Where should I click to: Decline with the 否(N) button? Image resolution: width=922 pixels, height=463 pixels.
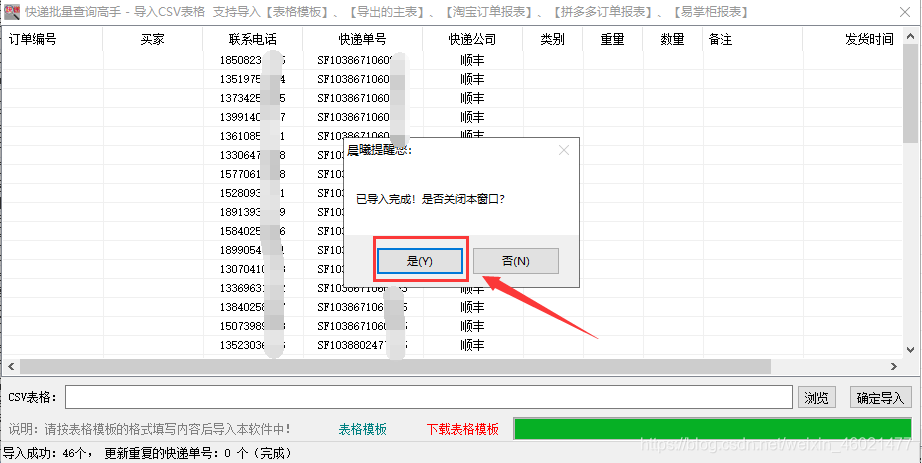[x=516, y=261]
